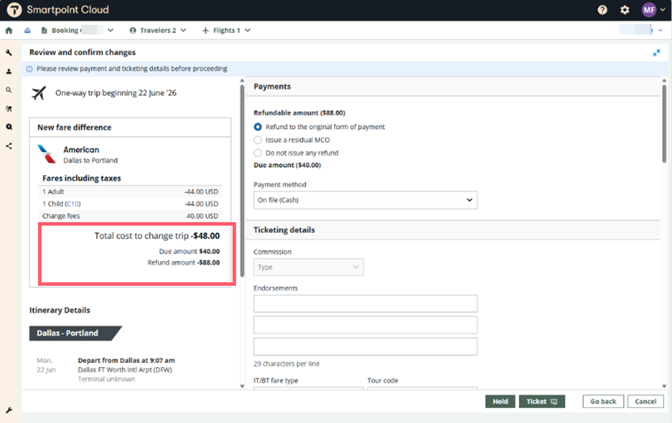Viewport: 672px width, 423px height.
Task: Select Issue a residual MCO option
Action: (258, 140)
